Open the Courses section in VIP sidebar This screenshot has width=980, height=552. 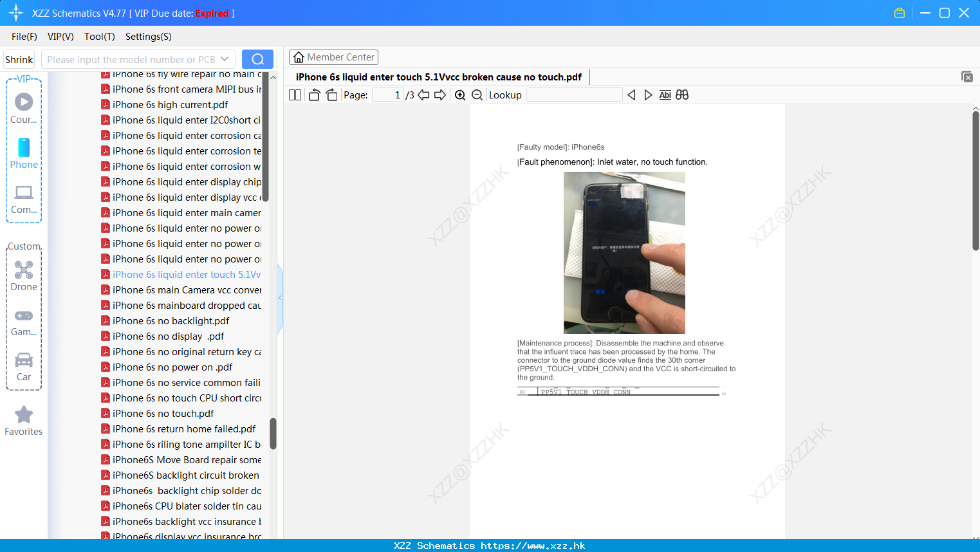[x=24, y=108]
